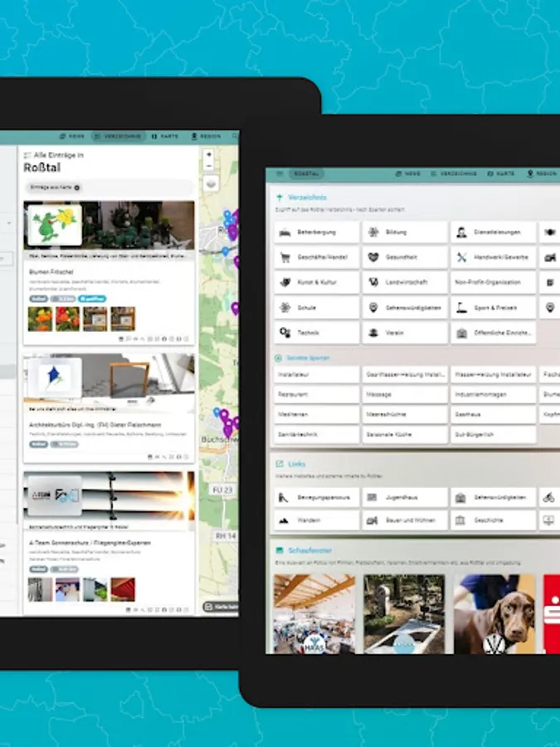
Task: Click the Saisonale Küche popular category
Action: click(405, 434)
